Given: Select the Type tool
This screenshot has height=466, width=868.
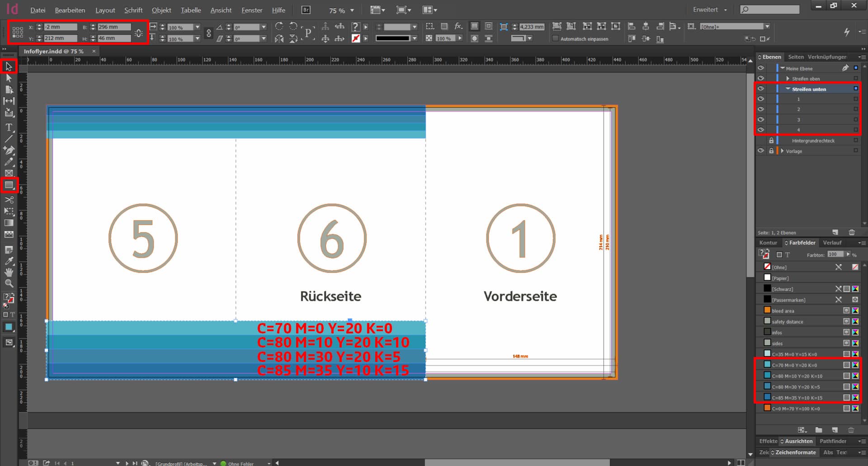Looking at the screenshot, I should [x=9, y=128].
